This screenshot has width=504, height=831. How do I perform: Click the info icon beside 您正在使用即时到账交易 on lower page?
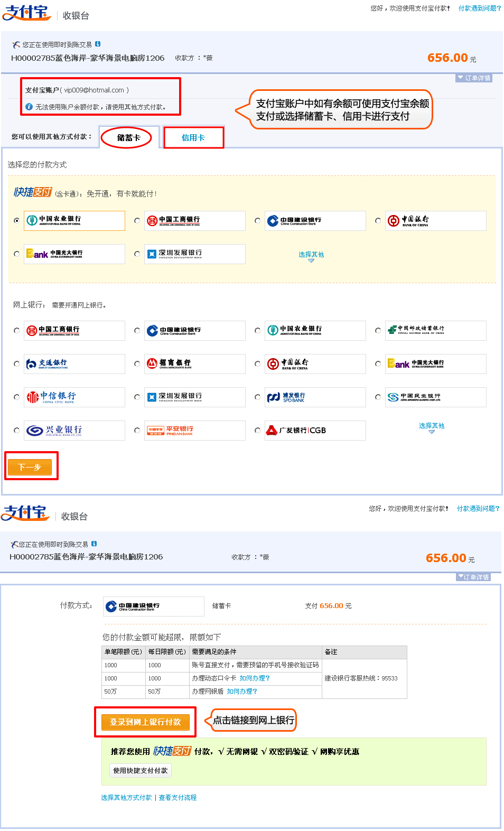(x=94, y=544)
